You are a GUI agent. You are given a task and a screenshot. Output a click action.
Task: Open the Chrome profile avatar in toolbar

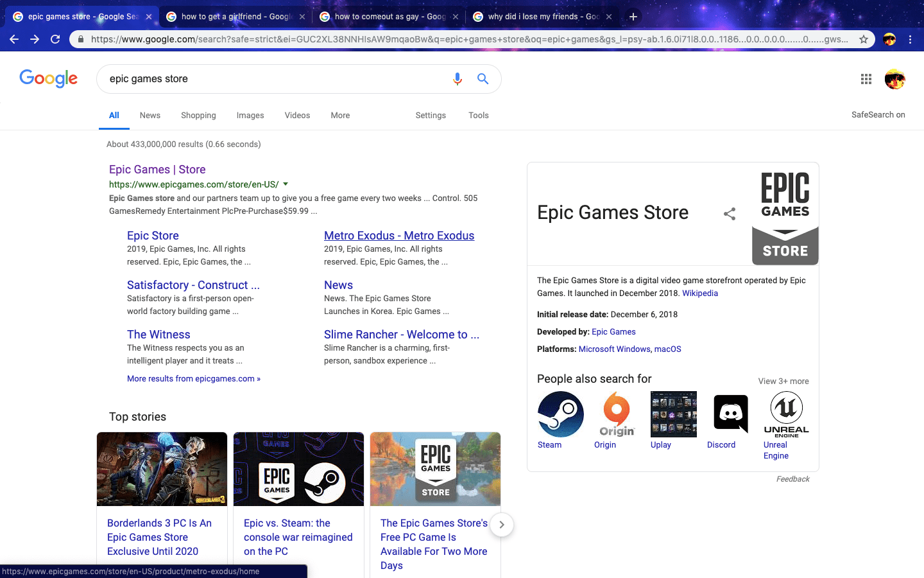click(x=889, y=39)
